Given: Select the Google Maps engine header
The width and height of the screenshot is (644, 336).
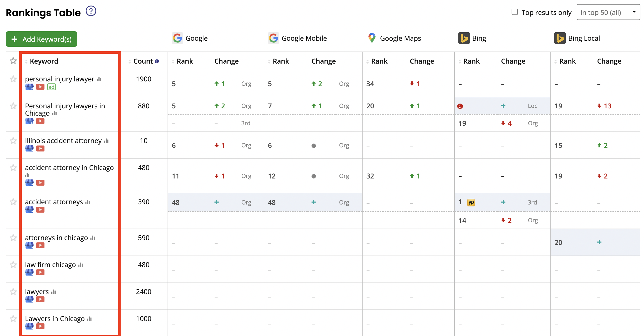Looking at the screenshot, I should coord(395,38).
